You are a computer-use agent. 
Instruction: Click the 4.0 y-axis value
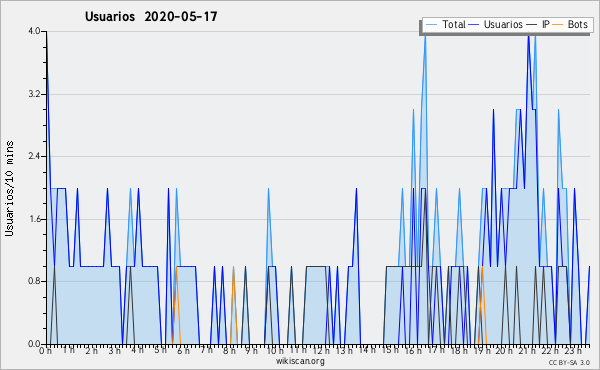34,31
